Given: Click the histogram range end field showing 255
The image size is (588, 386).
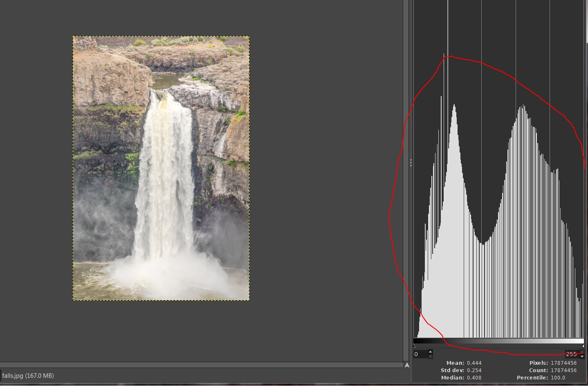Looking at the screenshot, I should (573, 354).
